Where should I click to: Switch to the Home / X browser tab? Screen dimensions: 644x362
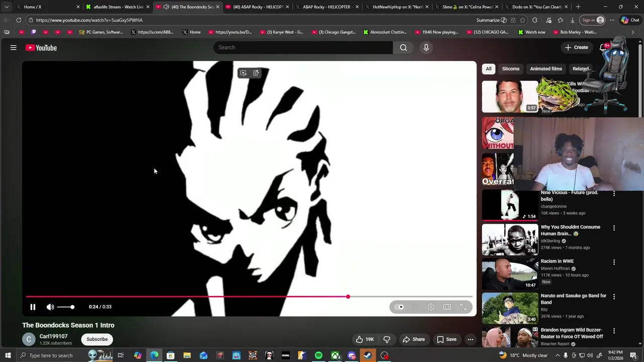pos(48,7)
